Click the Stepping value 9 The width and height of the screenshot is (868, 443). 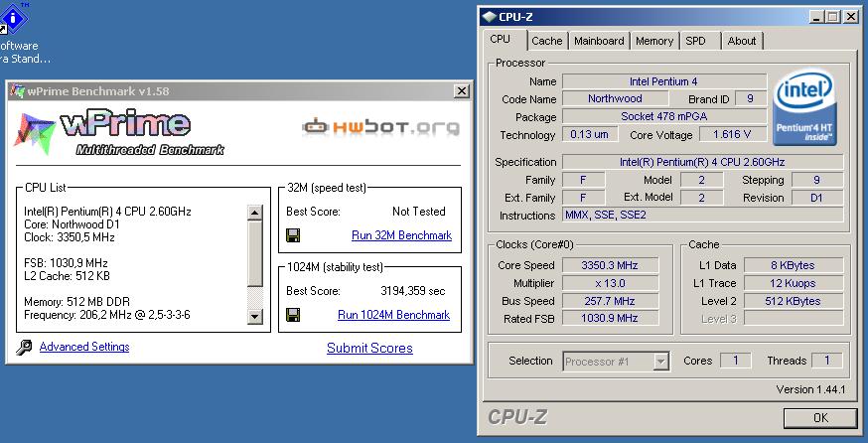click(x=817, y=180)
